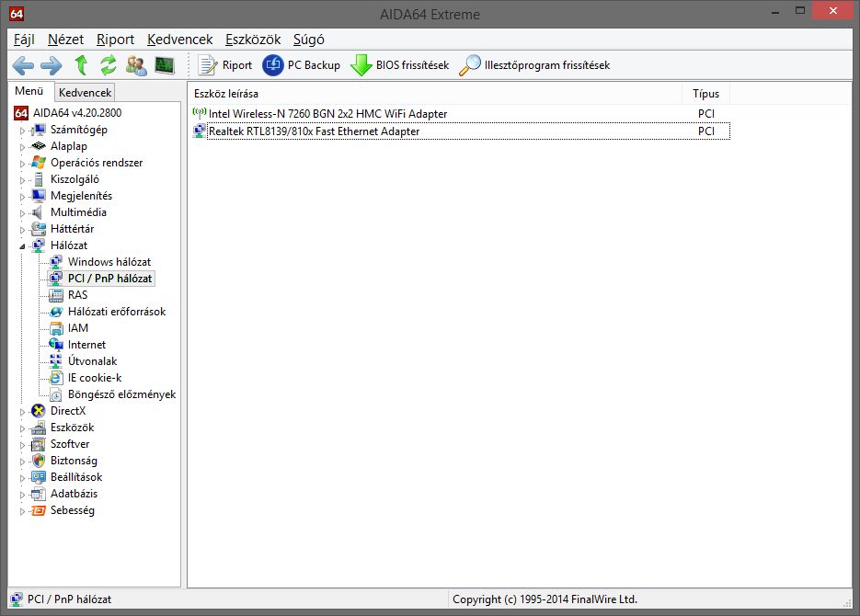
Task: Select the RAS tree item
Action: pyautogui.click(x=78, y=295)
